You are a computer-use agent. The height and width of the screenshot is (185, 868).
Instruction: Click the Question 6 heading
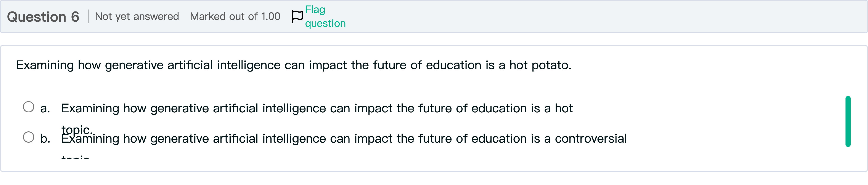[43, 17]
